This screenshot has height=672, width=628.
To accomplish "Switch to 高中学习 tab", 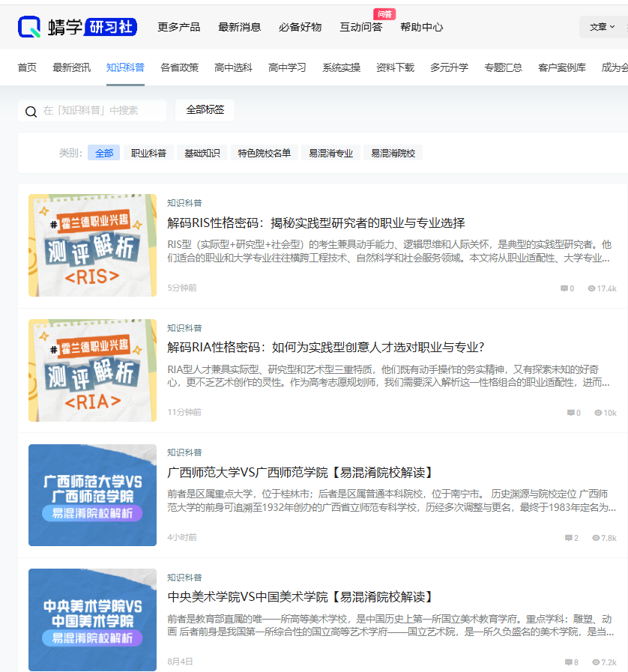I will click(x=287, y=67).
